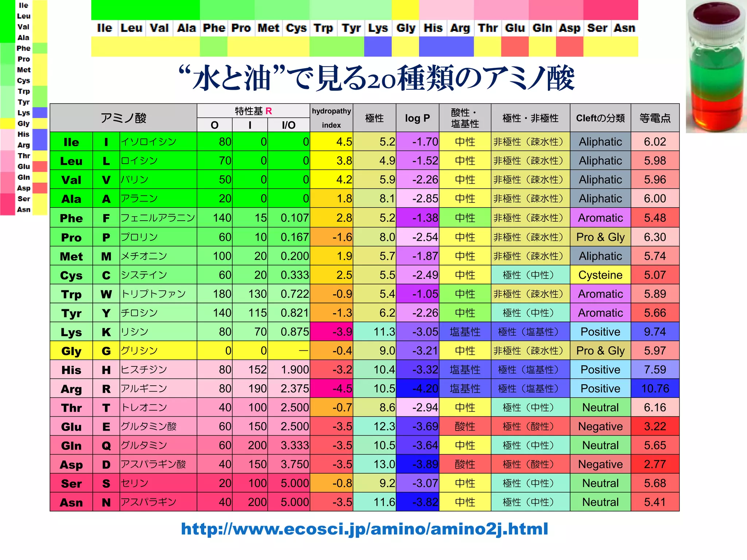Click I/O value '0.821' in Tyr row
The image size is (747, 560).
(x=289, y=313)
